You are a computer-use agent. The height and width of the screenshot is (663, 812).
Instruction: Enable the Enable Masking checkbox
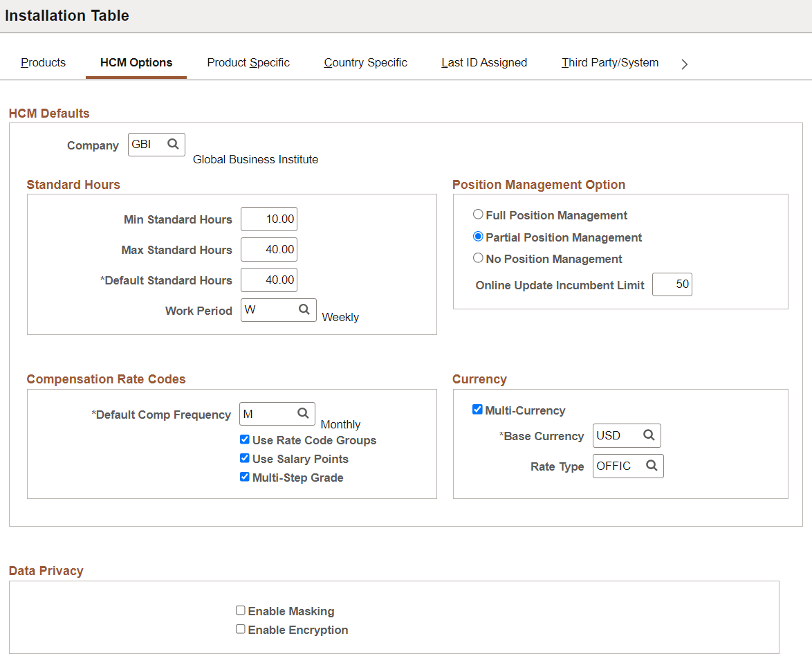click(241, 610)
